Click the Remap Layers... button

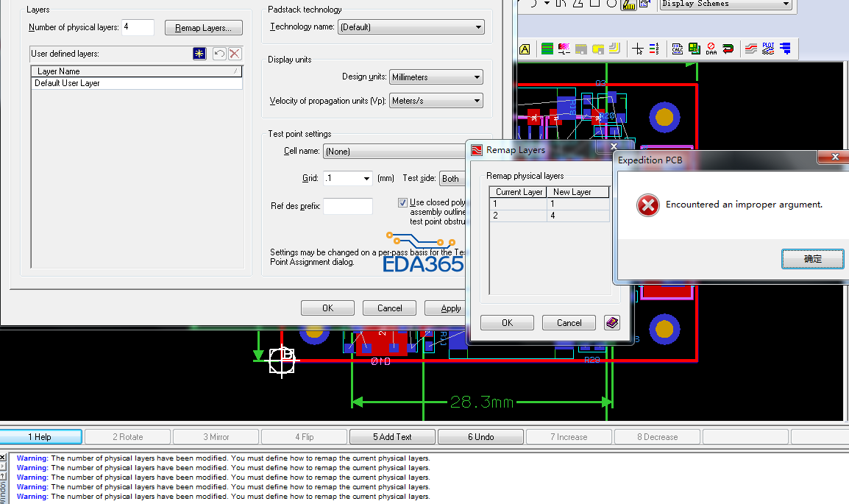click(204, 28)
